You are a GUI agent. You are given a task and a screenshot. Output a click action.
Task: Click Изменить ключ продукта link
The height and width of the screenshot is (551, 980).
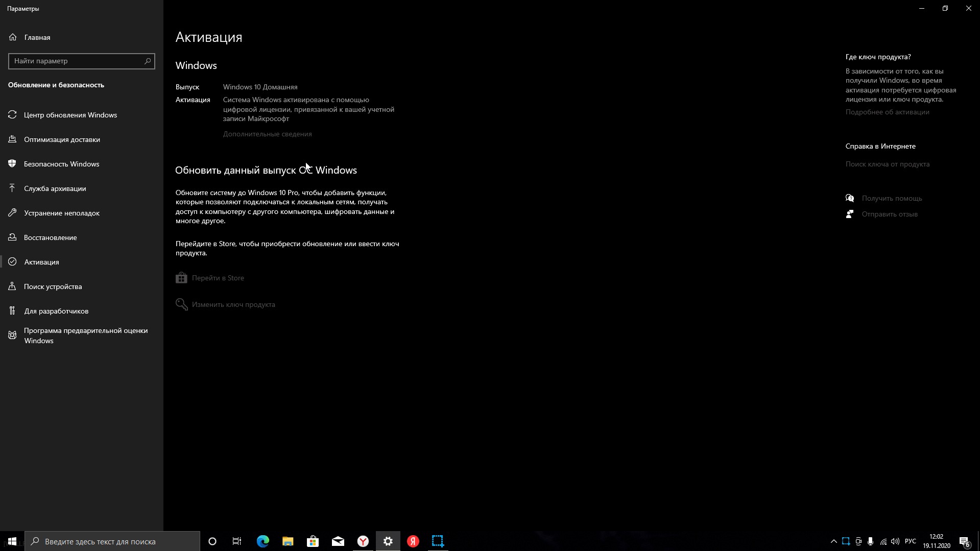233,304
